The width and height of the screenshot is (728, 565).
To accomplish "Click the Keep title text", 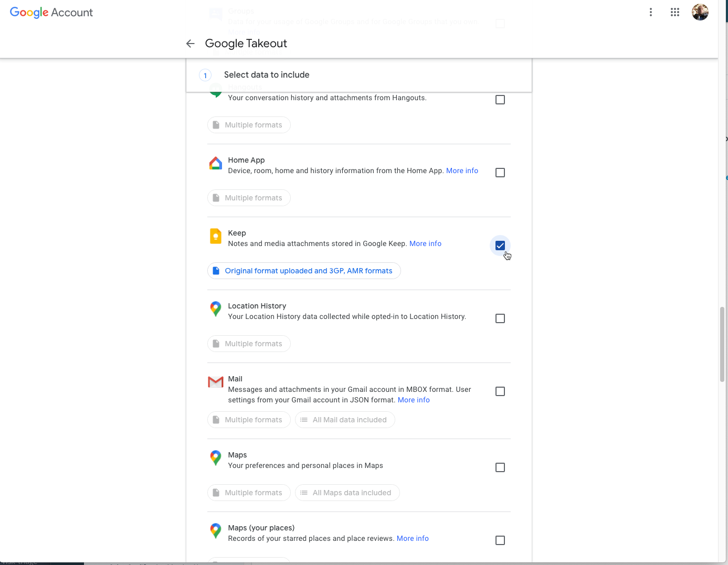I will tap(237, 233).
